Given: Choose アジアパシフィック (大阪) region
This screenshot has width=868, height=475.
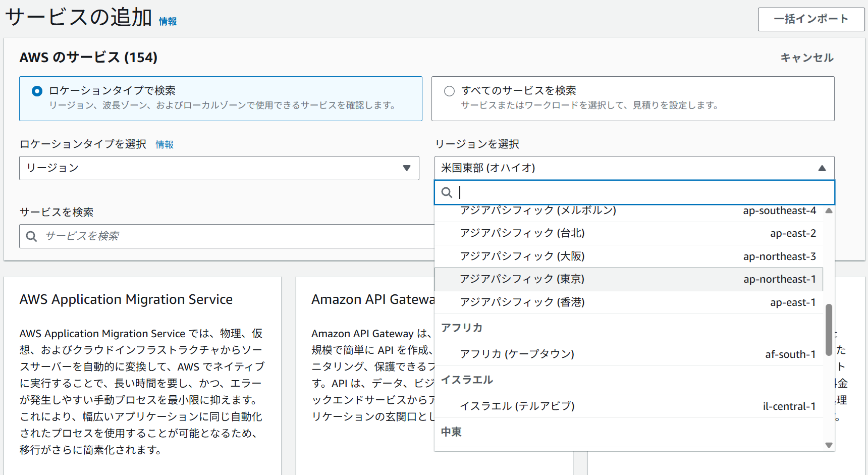Looking at the screenshot, I should [629, 256].
